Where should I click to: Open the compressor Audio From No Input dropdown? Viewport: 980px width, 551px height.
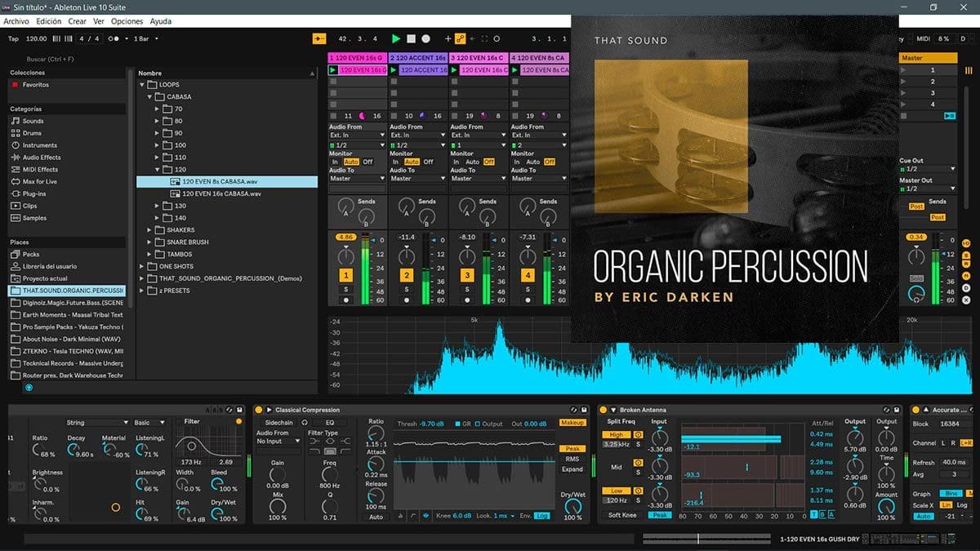pyautogui.click(x=278, y=441)
